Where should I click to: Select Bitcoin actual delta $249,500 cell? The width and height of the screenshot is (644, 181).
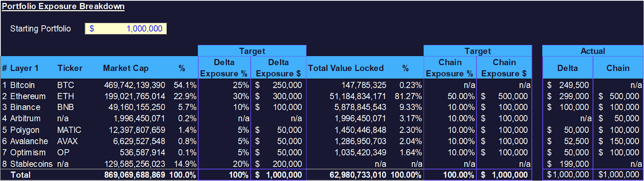point(568,85)
